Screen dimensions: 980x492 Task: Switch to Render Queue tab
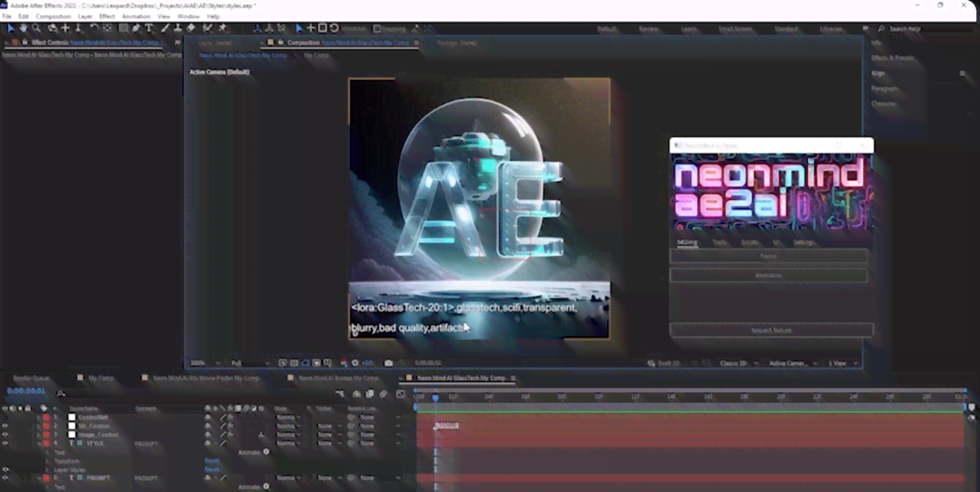coord(31,378)
